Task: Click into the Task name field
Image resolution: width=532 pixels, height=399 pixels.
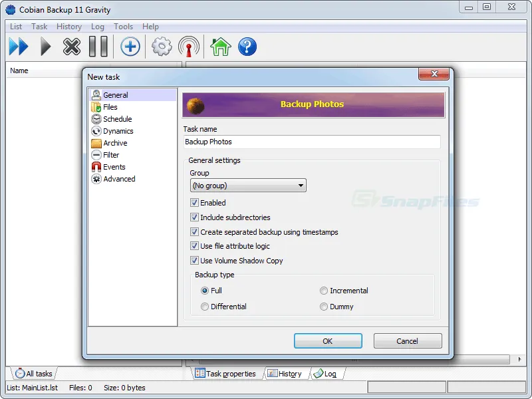Action: [312, 142]
